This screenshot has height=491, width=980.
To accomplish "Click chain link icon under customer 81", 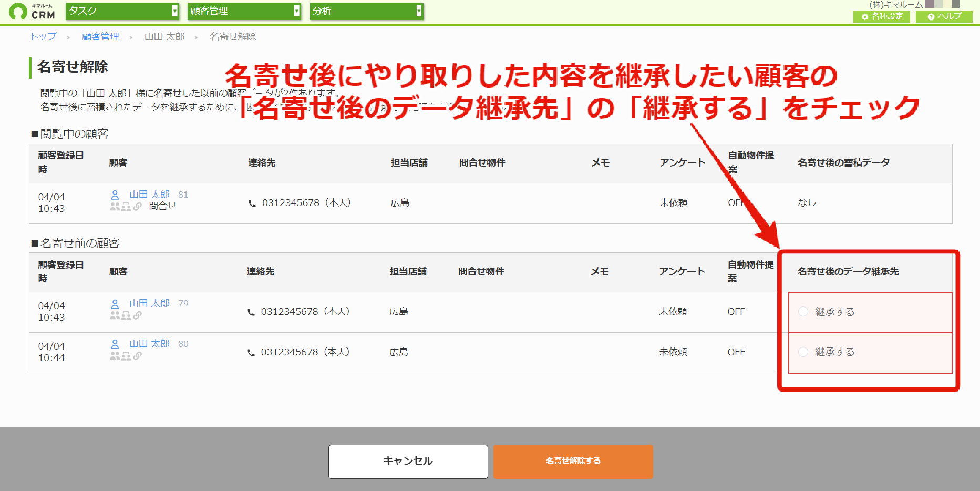I will coord(137,207).
